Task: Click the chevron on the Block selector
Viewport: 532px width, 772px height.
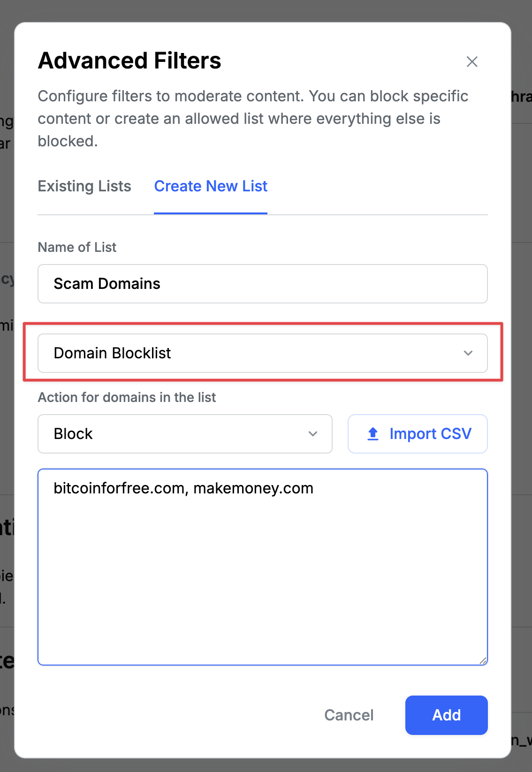Action: coord(313,434)
